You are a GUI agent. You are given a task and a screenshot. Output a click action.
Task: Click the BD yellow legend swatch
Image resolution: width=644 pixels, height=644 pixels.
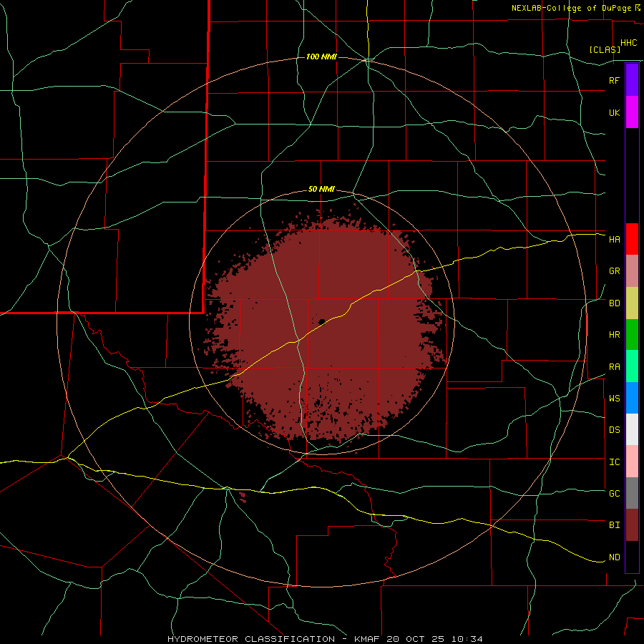tap(632, 303)
